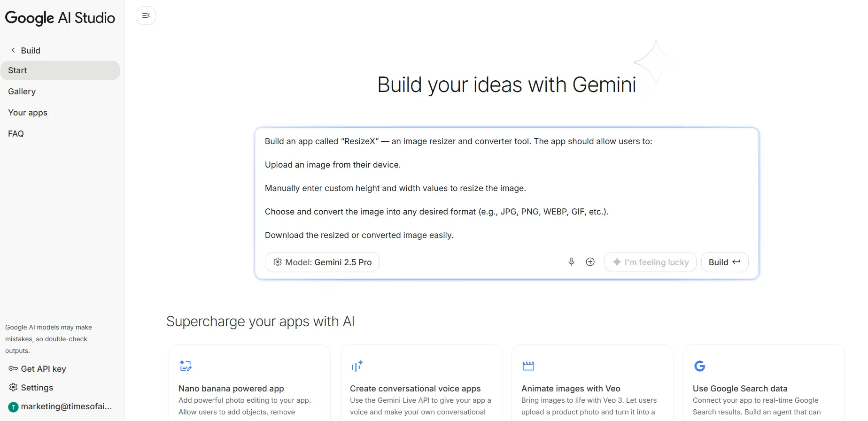The width and height of the screenshot is (868, 421).
Task: Select the microphone icon for voice input
Action: (x=571, y=262)
